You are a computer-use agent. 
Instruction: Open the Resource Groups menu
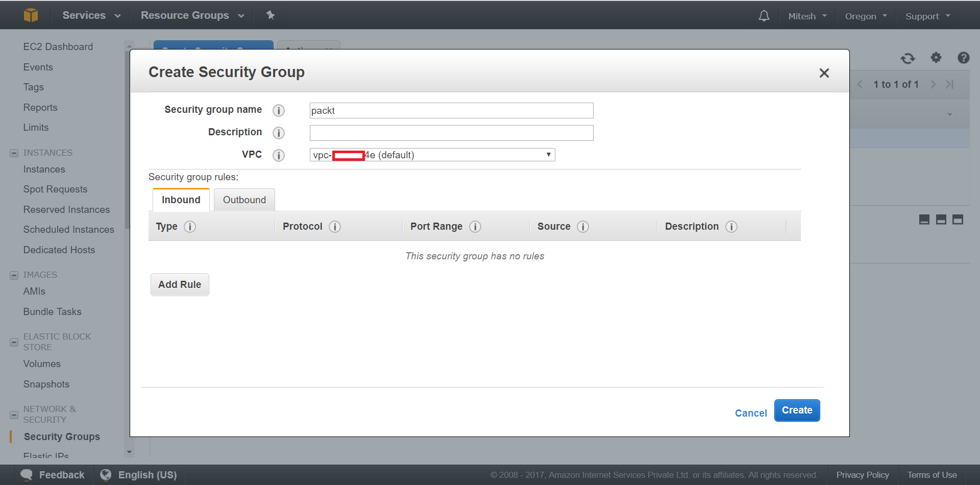[192, 15]
